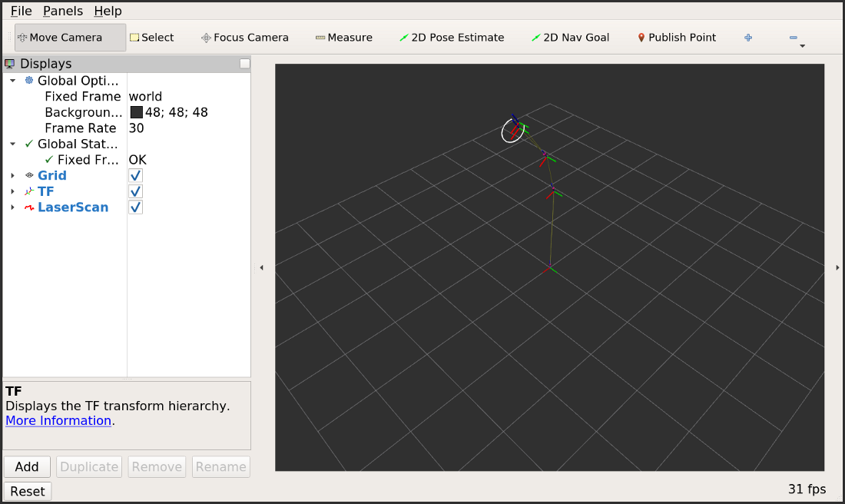
Task: Uncheck the LaserScan display
Action: (135, 207)
